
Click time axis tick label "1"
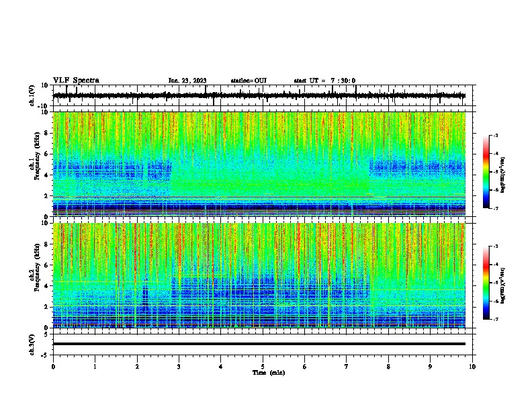coord(95,367)
